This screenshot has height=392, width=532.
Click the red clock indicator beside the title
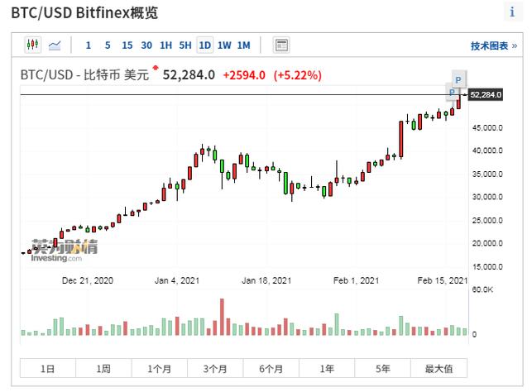pos(156,68)
